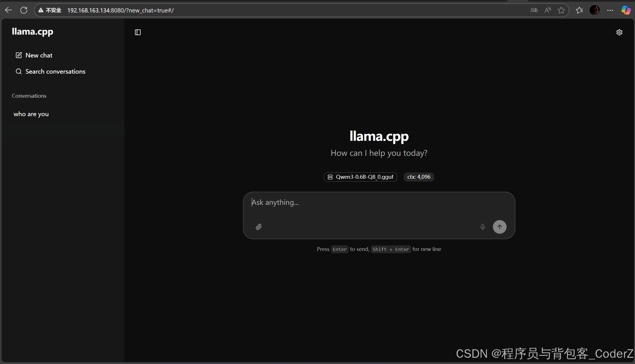Add page to favorites star icon
Viewport: 635px width, 364px height.
[561, 10]
